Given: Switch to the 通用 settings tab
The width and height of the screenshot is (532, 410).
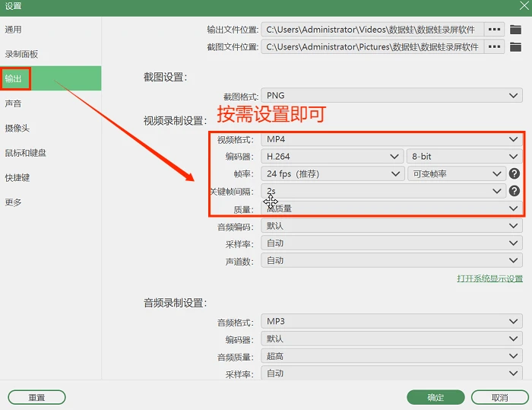Looking at the screenshot, I should click(51, 30).
